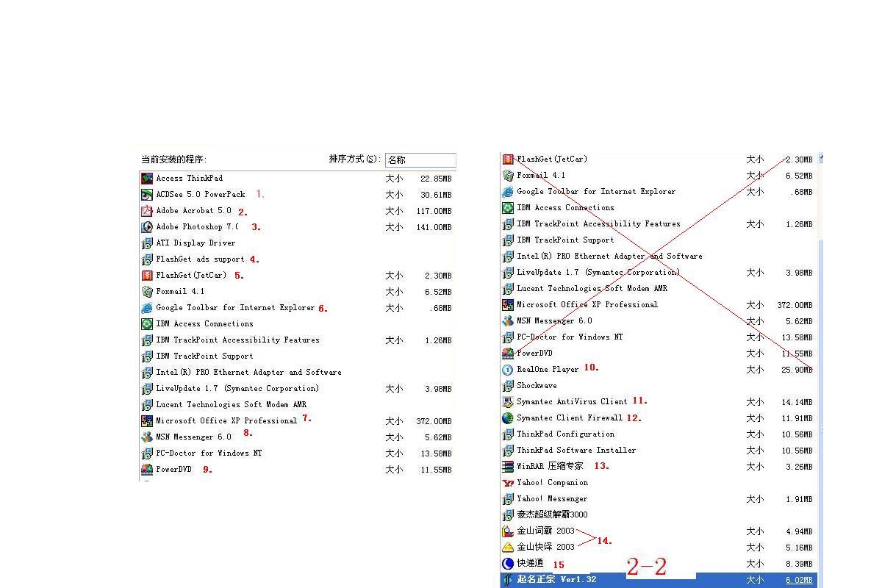The width and height of the screenshot is (882, 588).
Task: Select the 'FlashGet ads support' entry text
Action: click(200, 259)
